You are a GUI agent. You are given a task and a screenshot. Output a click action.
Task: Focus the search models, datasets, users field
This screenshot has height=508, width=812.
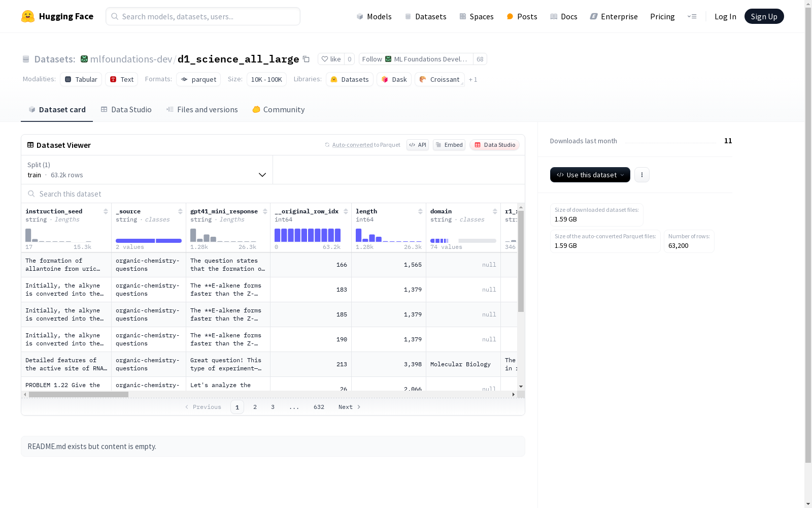[203, 16]
